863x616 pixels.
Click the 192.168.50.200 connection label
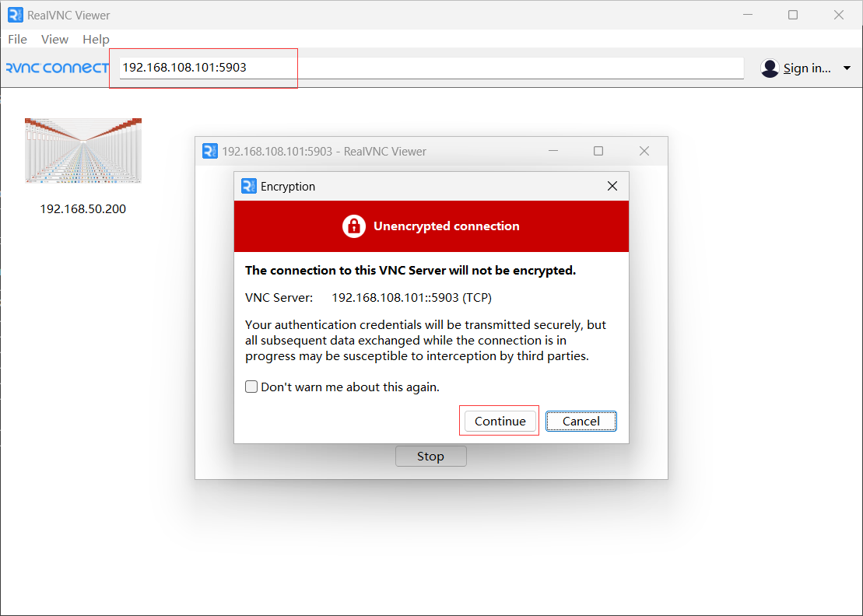tap(83, 209)
